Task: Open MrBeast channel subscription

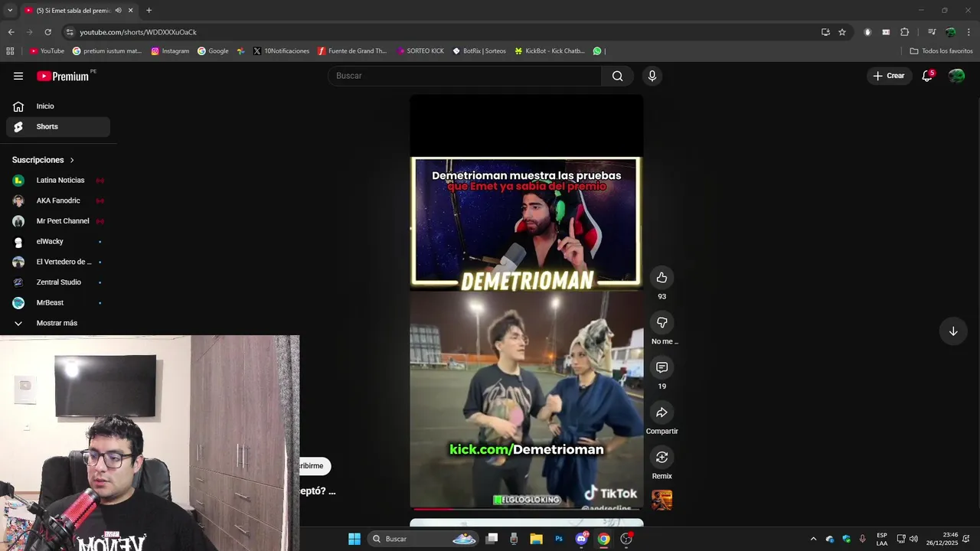Action: (58, 302)
